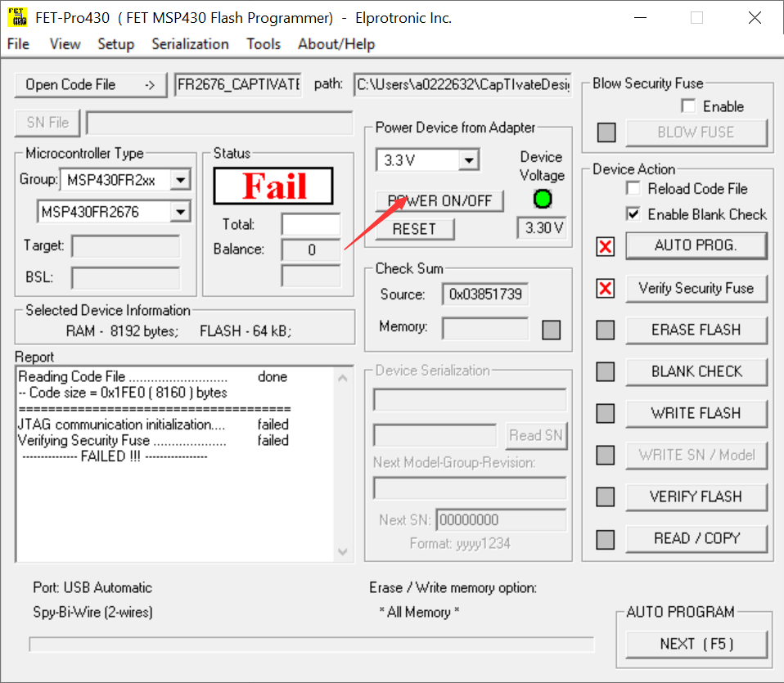Screen dimensions: 784x683
Task: Click the 'Spy-Bi-Wire (2-wires)' status text
Action: [x=93, y=612]
